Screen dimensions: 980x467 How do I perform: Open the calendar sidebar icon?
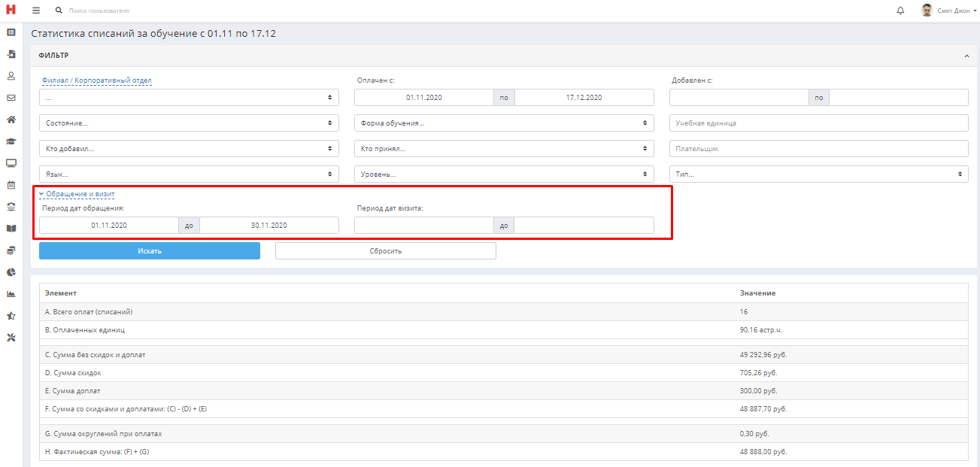tap(11, 185)
